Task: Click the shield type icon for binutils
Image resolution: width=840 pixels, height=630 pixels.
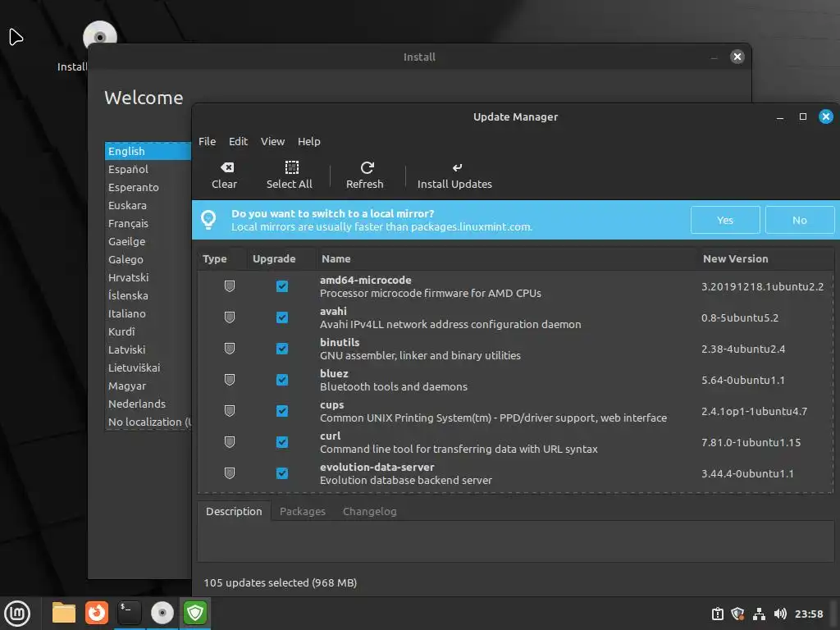Action: pyautogui.click(x=230, y=348)
